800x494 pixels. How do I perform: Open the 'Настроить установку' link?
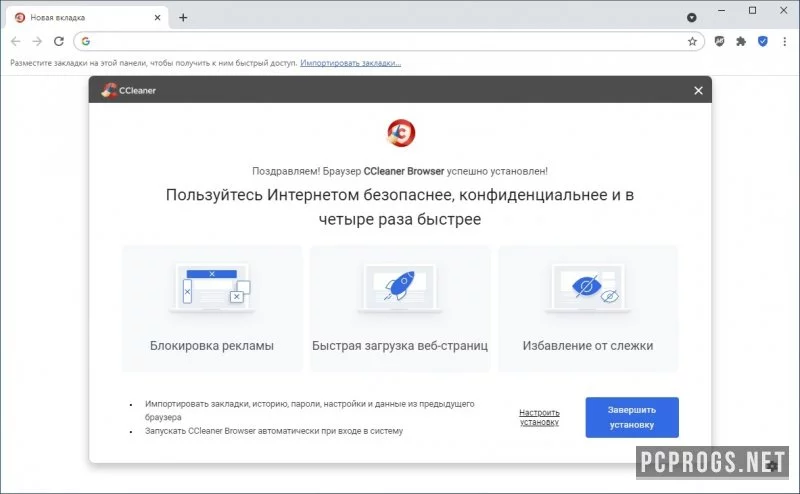tap(539, 417)
